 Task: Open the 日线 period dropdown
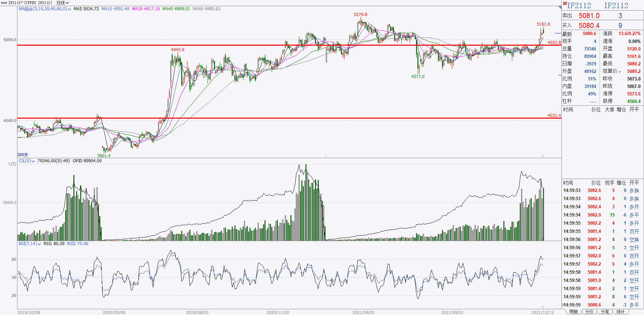click(x=62, y=3)
